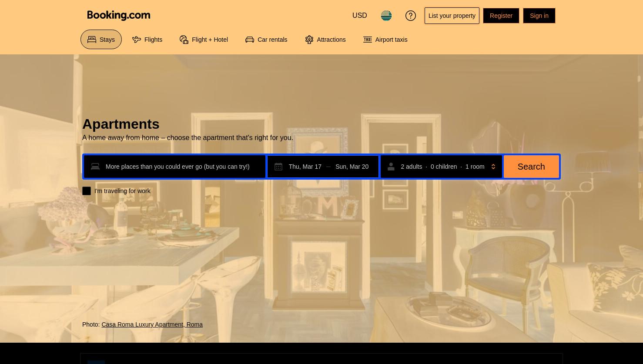
Task: Open the language flag selector
Action: click(x=386, y=16)
